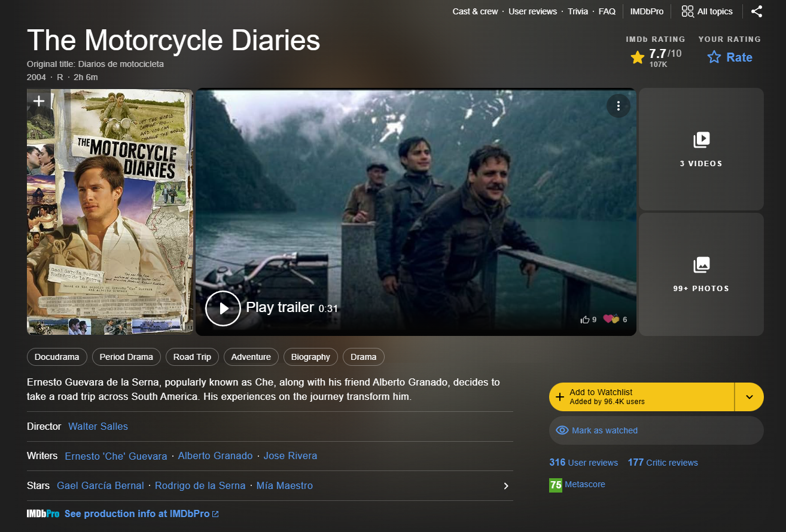Open writer Alberto Granado page
Screen dimensions: 786x532
click(x=215, y=456)
